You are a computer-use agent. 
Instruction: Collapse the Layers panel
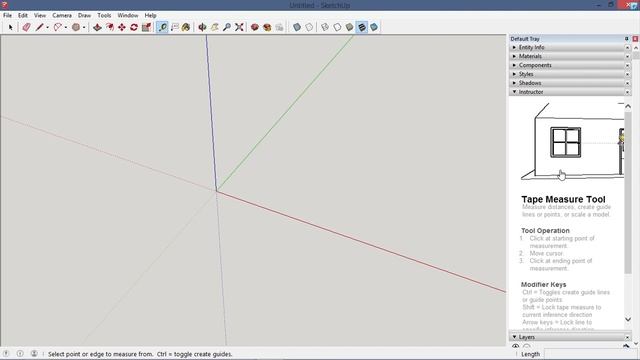click(514, 337)
